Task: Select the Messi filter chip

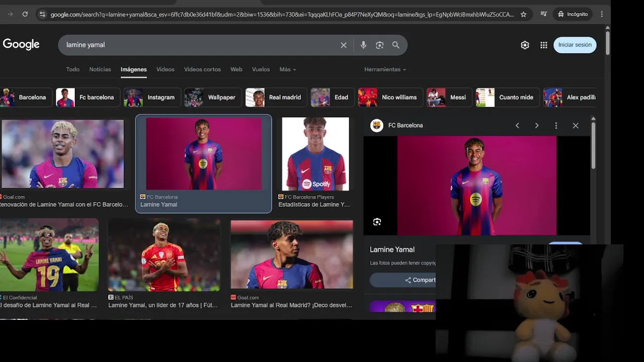Action: (449, 98)
